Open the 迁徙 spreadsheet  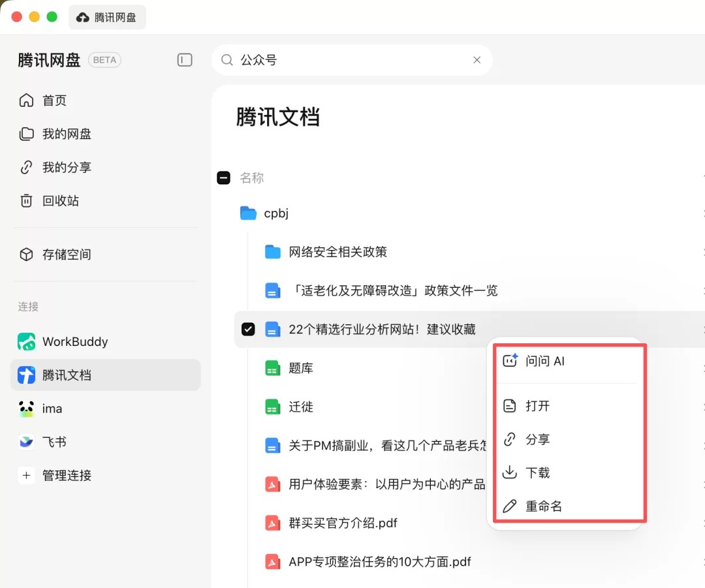(301, 407)
